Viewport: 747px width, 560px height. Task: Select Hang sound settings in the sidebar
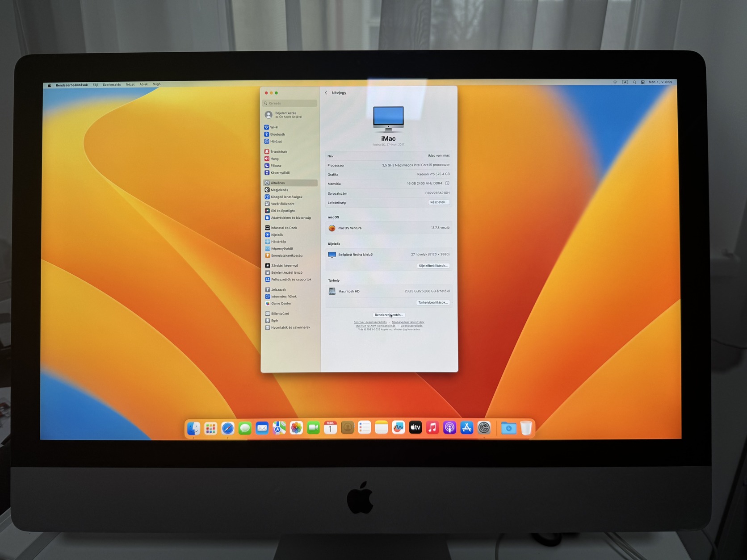point(290,159)
